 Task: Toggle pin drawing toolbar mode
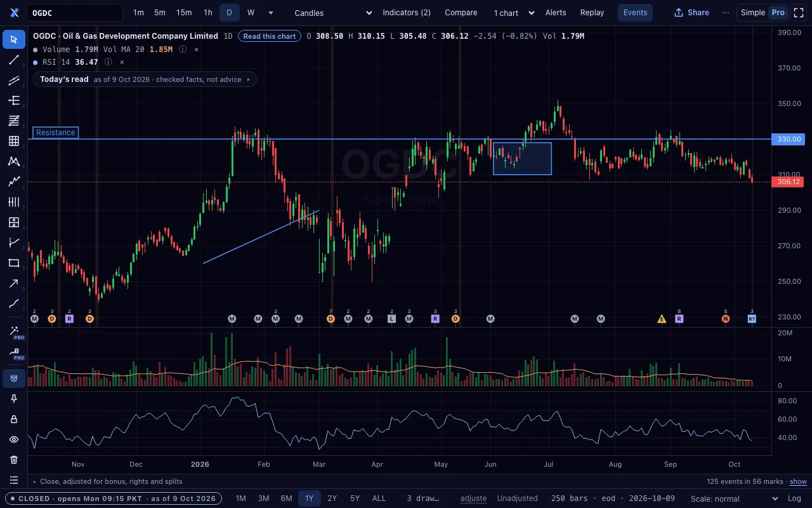tap(14, 399)
